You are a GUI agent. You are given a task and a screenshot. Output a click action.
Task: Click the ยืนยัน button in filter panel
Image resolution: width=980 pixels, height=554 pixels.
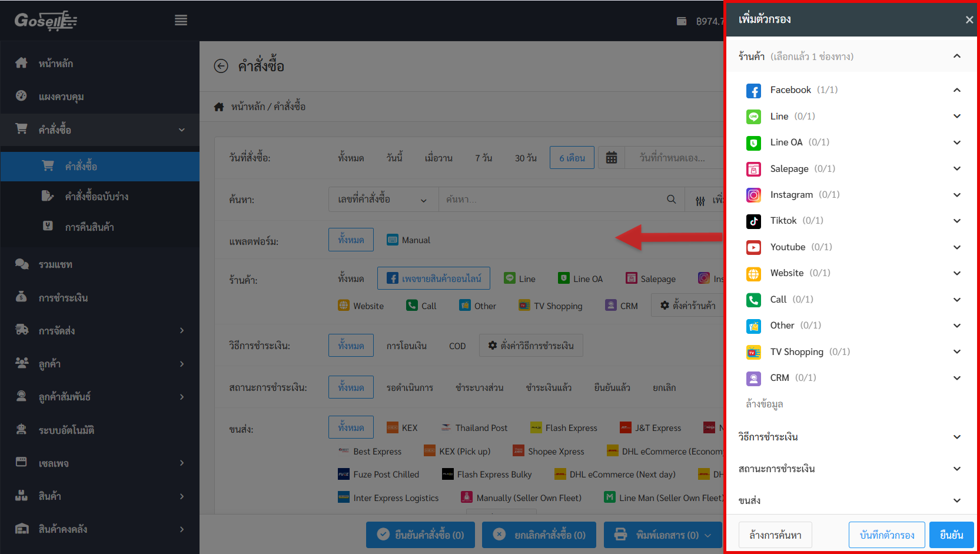pyautogui.click(x=951, y=535)
